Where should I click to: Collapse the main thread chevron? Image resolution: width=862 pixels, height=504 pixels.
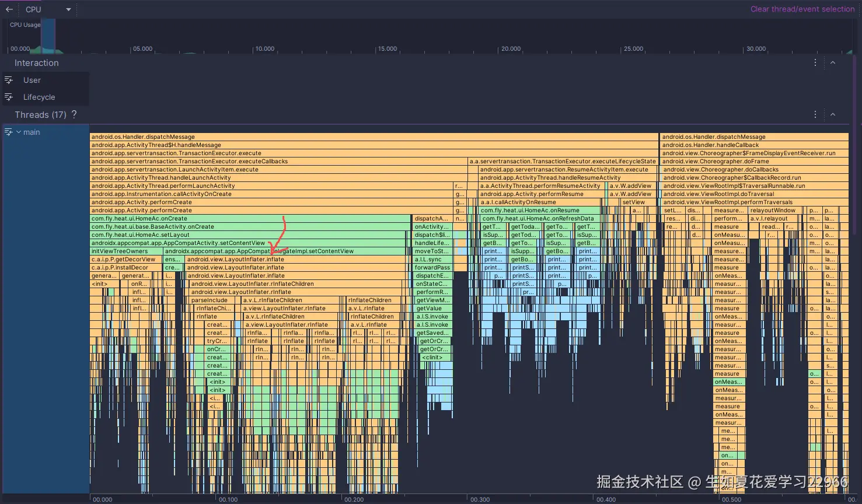(x=19, y=132)
